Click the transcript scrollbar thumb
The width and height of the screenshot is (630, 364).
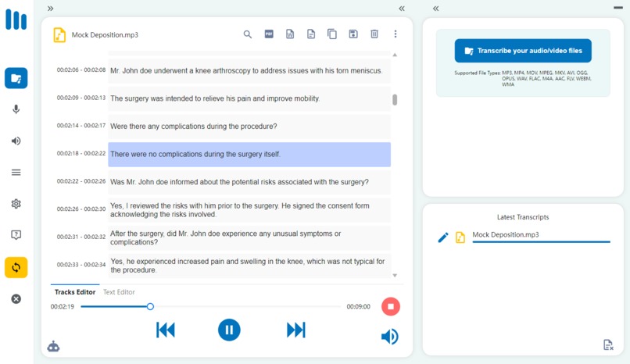coord(395,99)
